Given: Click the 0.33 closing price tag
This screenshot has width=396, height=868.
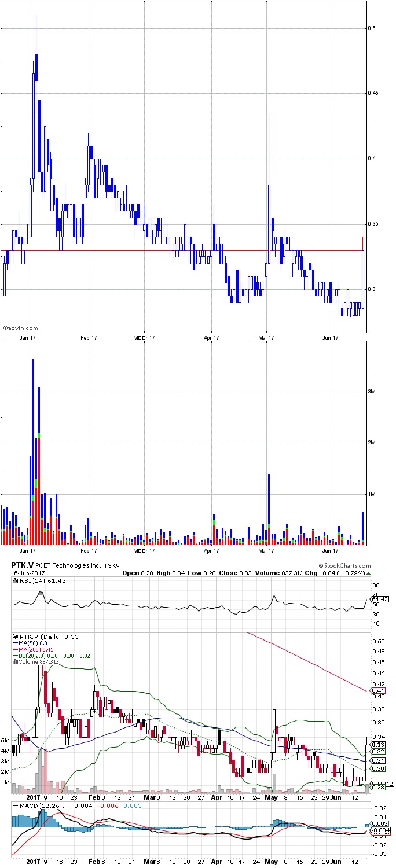Looking at the screenshot, I should pyautogui.click(x=377, y=745).
